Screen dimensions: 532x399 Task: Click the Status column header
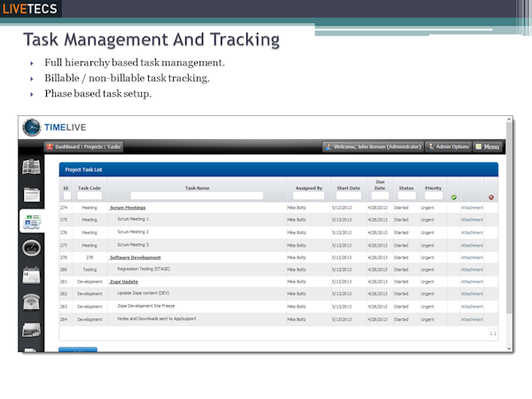(x=406, y=188)
